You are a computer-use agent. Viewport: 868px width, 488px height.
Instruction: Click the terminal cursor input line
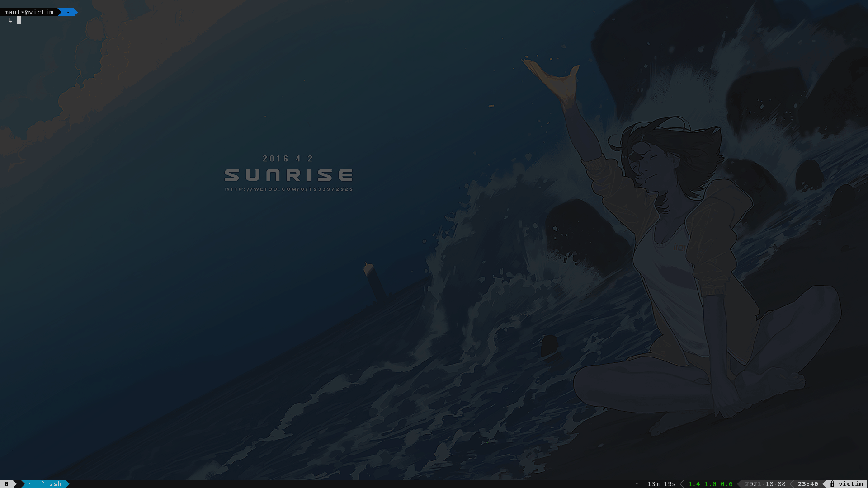(19, 20)
